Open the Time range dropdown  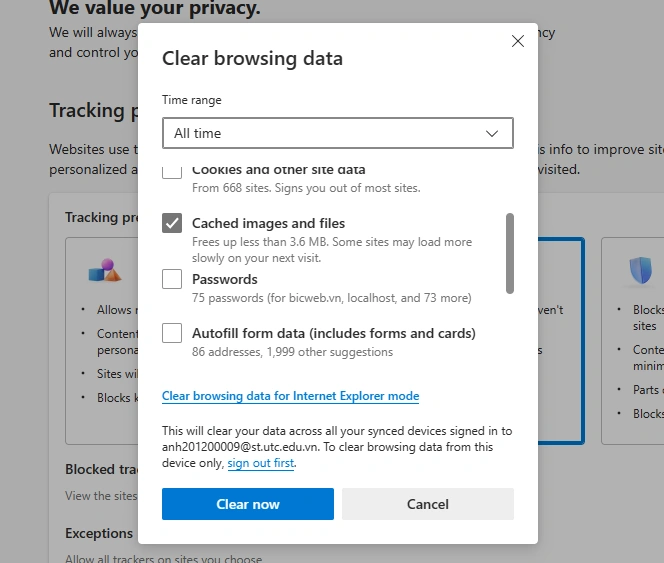[x=338, y=133]
